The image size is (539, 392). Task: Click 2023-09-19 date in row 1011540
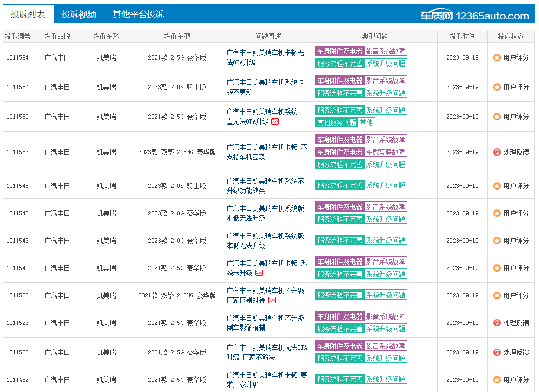[462, 268]
